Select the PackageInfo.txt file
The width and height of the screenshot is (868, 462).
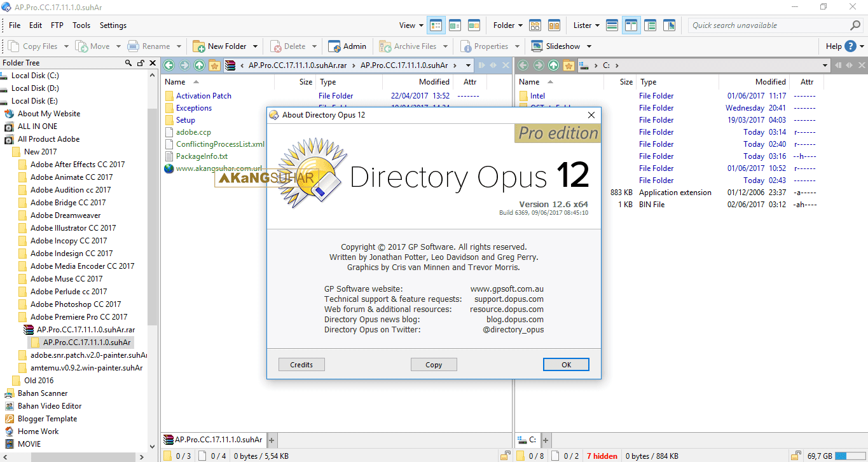click(202, 156)
